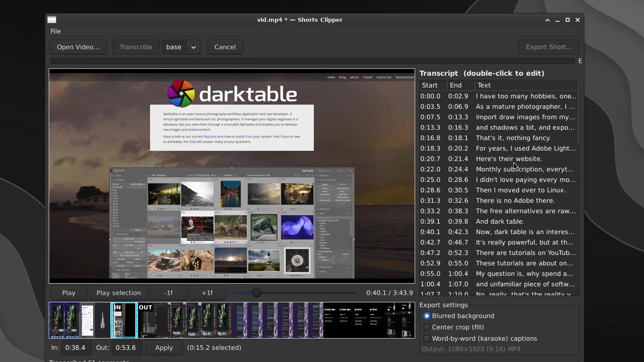
Task: Click the OUT marker on the filmstrip
Action: 145,307
